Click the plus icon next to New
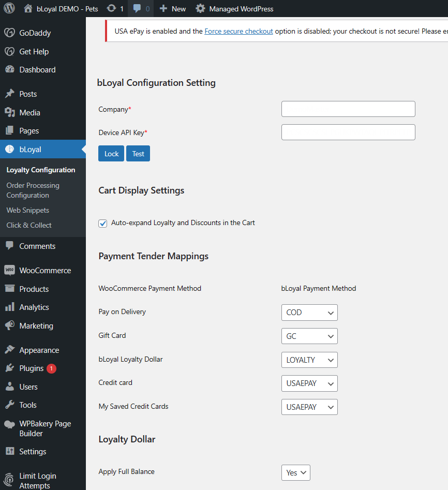This screenshot has height=490, width=448. (163, 8)
